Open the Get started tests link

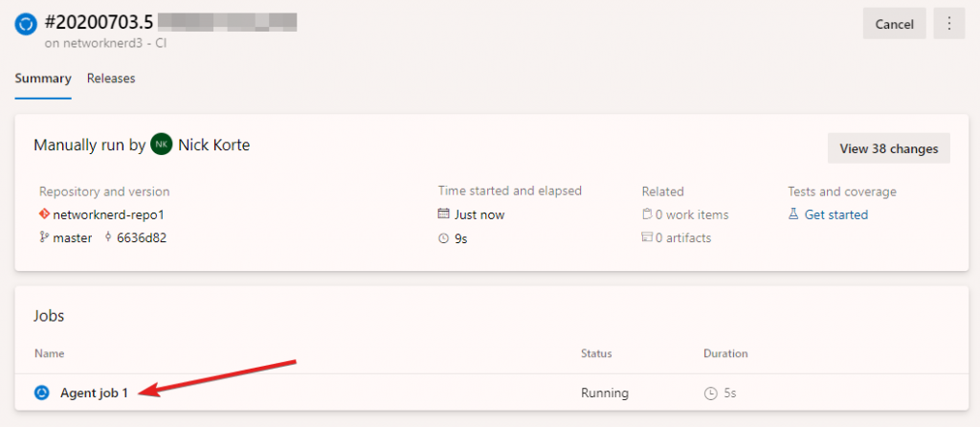coord(835,214)
